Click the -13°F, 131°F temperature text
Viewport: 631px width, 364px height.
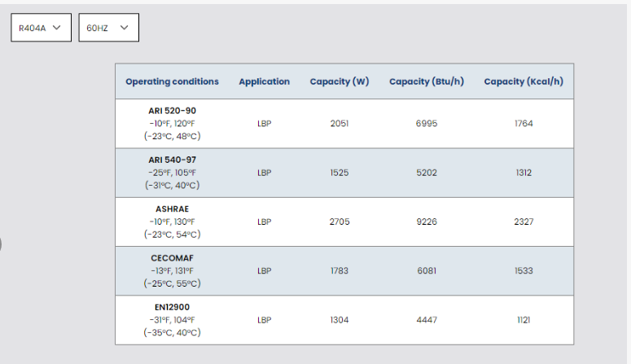pos(173,271)
